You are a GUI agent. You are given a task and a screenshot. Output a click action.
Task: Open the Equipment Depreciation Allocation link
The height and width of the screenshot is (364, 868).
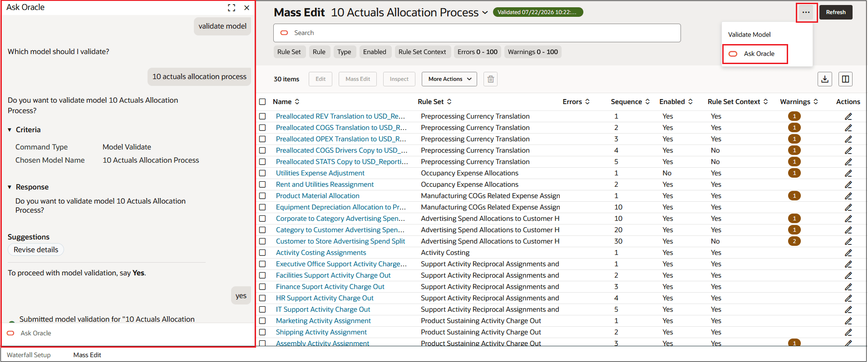pyautogui.click(x=341, y=207)
